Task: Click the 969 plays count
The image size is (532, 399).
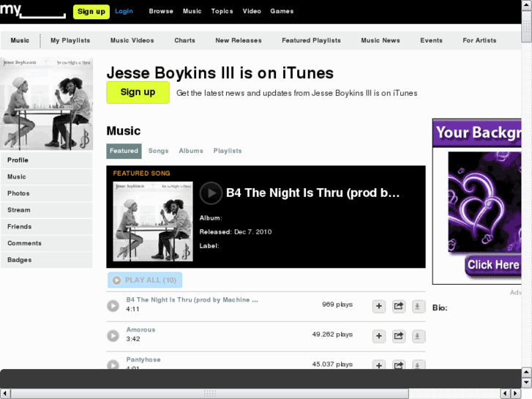Action: click(337, 305)
